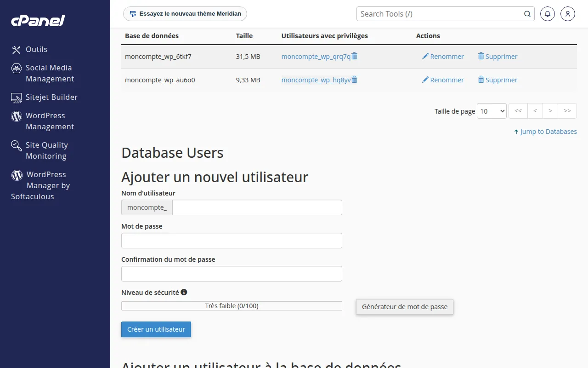Click the Mot de passe field
588x368 pixels.
coord(232,241)
